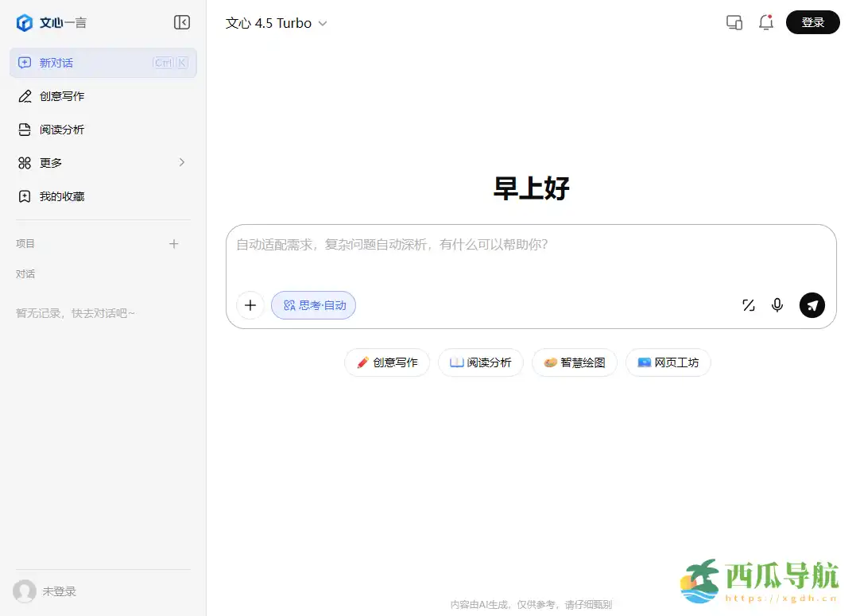Collapse the sidebar panel
The image size is (856, 616).
click(x=182, y=22)
